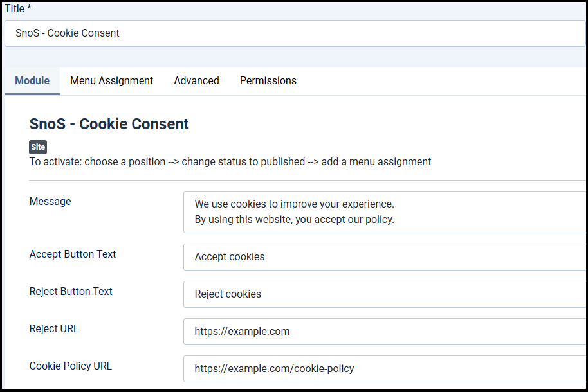Edit the Accept Button Text field
Viewport: 588px width, 392px height.
pyautogui.click(x=385, y=257)
